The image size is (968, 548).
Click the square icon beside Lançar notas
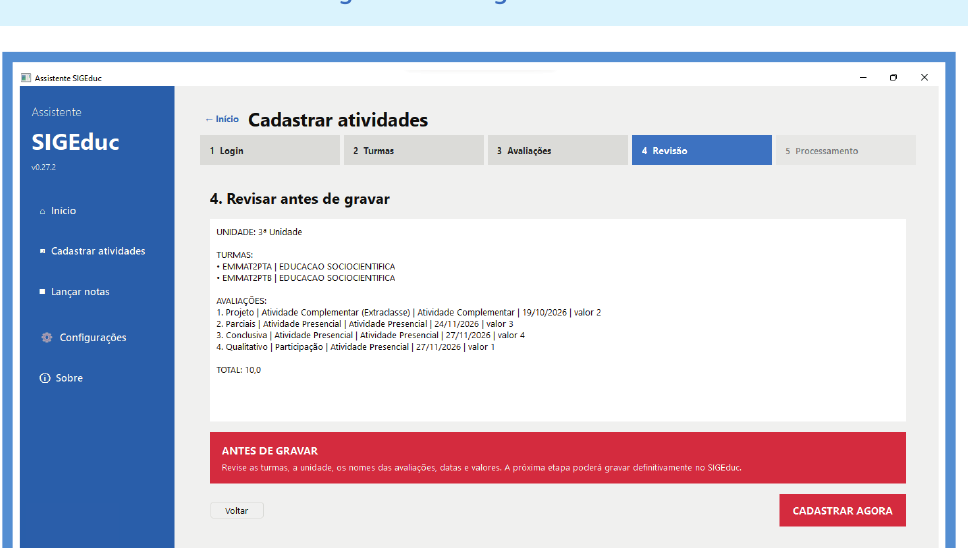click(x=42, y=291)
